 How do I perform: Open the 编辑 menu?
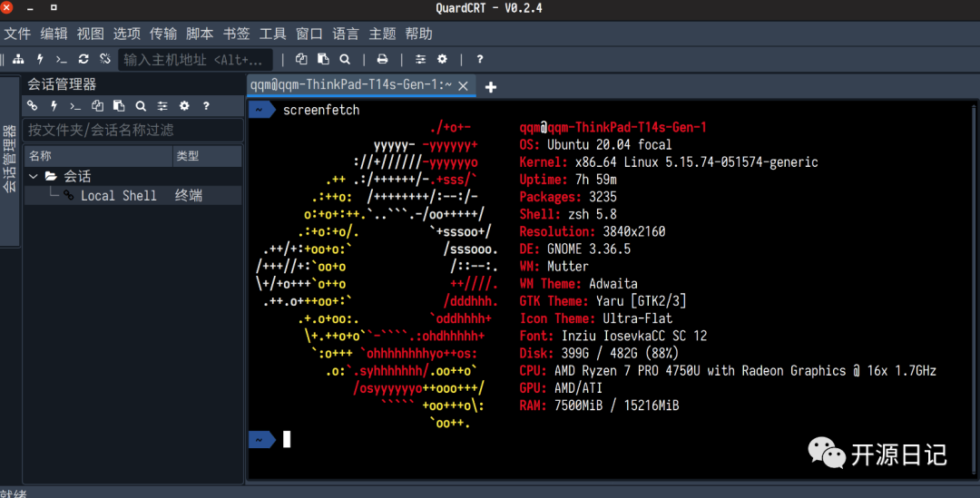[x=54, y=34]
